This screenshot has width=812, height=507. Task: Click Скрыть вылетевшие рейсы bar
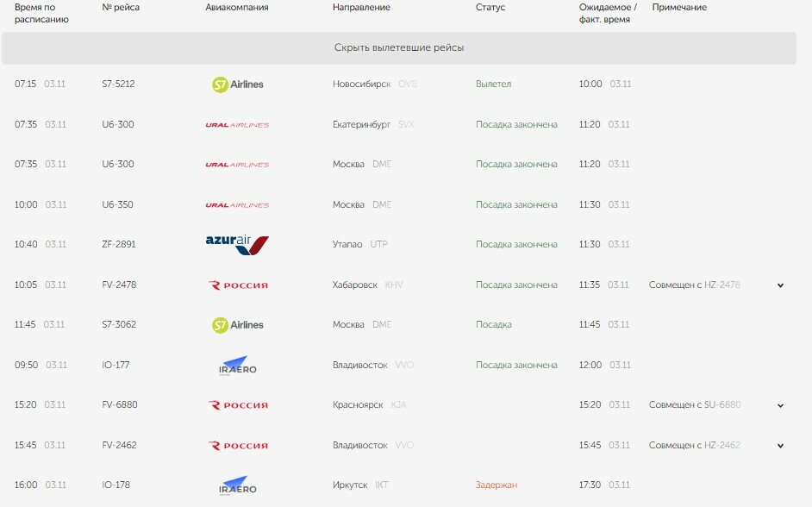coord(399,48)
